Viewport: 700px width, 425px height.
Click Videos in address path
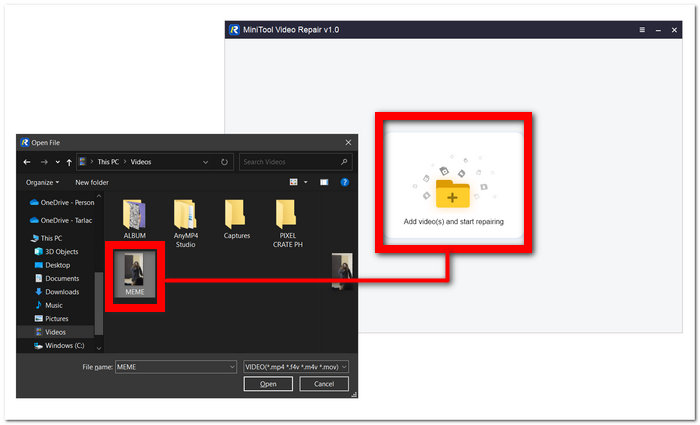(x=141, y=162)
